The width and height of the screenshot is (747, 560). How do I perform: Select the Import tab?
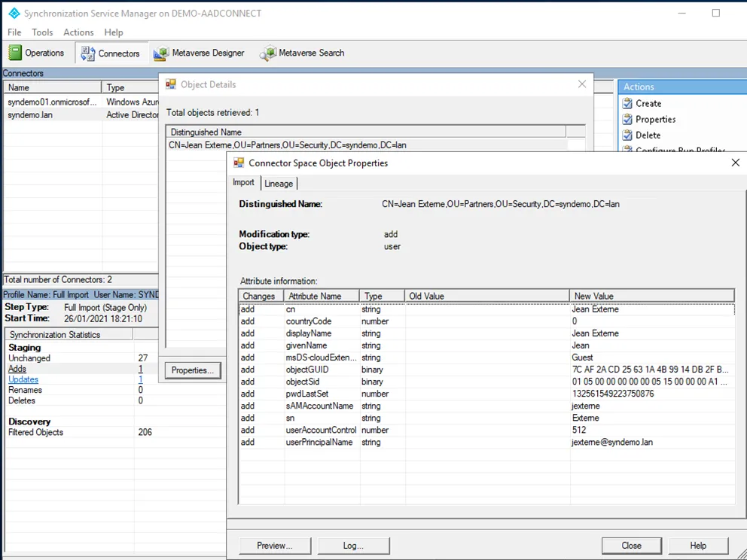click(x=243, y=183)
